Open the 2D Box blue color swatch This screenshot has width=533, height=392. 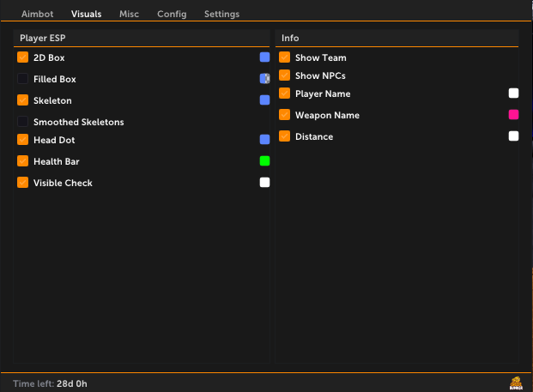tap(265, 57)
